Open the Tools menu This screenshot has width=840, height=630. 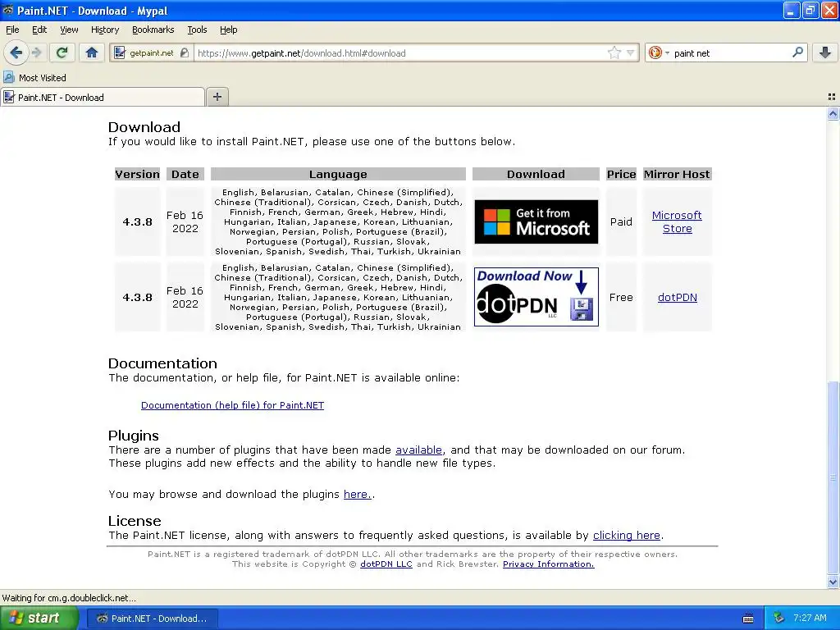click(197, 30)
